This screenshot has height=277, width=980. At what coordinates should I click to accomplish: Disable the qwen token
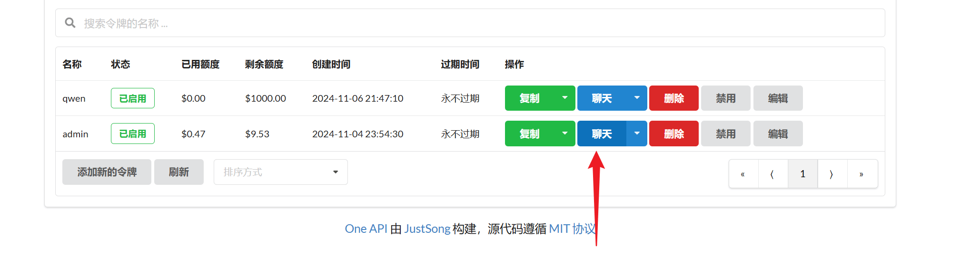click(725, 98)
